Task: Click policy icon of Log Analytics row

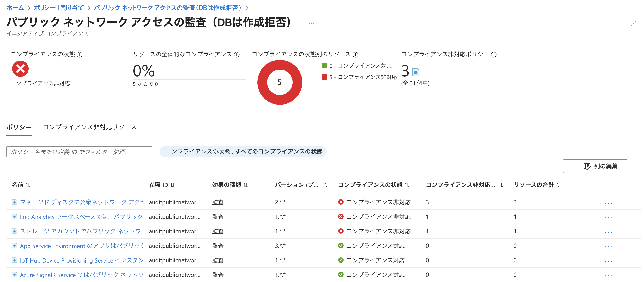Action: (x=15, y=216)
